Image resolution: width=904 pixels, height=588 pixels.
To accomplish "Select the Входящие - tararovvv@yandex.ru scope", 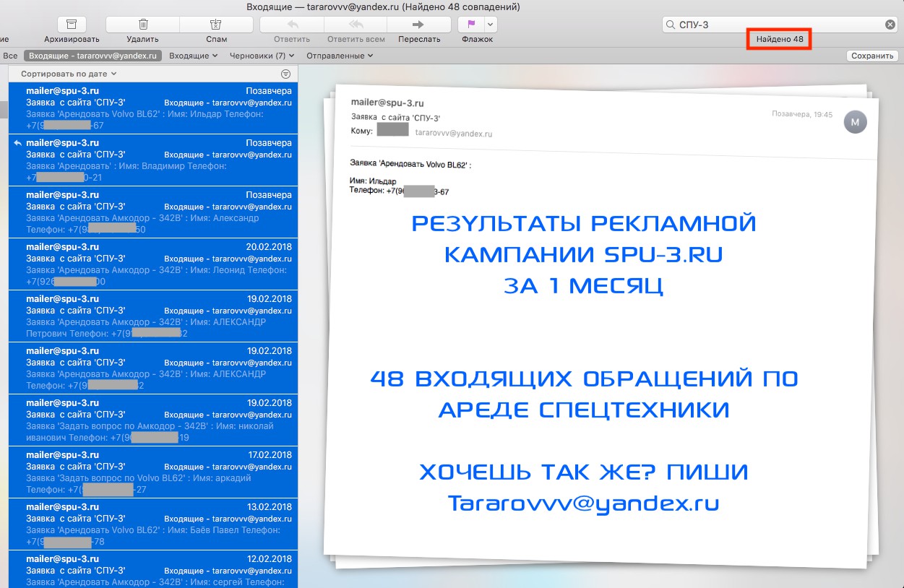I will click(92, 56).
